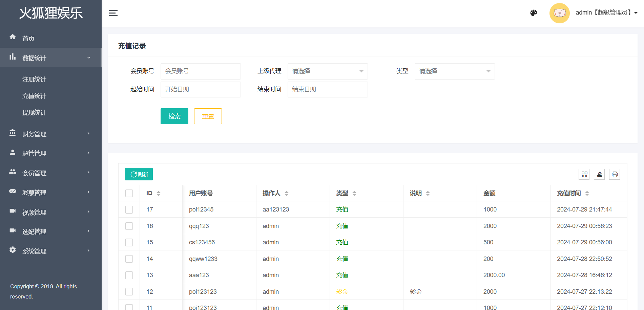Sort by ID column arrows

[x=159, y=193]
